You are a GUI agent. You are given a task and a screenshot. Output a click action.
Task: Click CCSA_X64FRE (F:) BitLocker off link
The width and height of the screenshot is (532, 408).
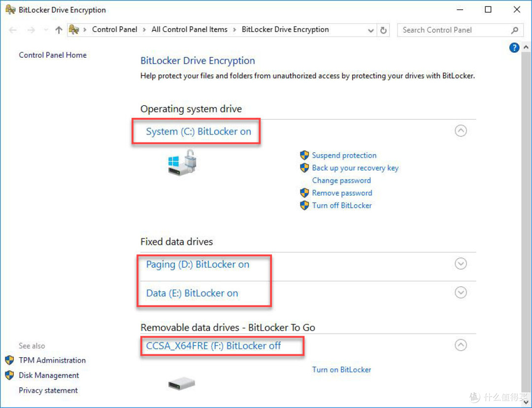(x=213, y=346)
